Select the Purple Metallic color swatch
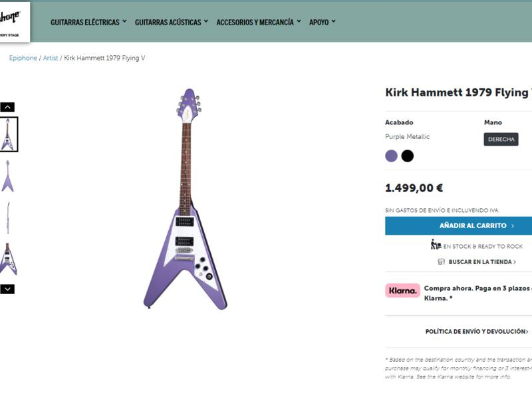Screen dimensions: 532x399 point(391,156)
